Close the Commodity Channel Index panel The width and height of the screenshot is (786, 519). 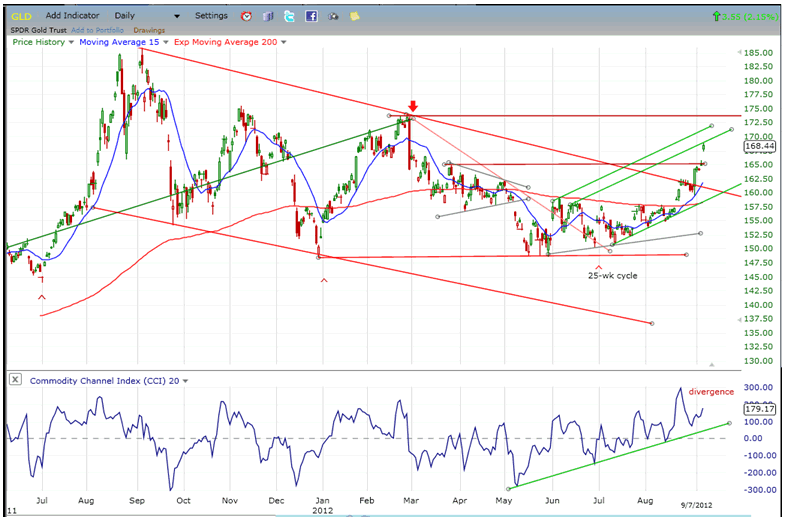(x=16, y=380)
